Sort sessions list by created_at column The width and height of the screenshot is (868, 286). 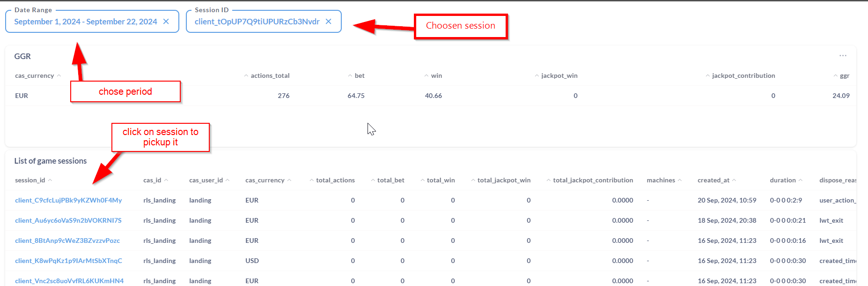coord(713,180)
